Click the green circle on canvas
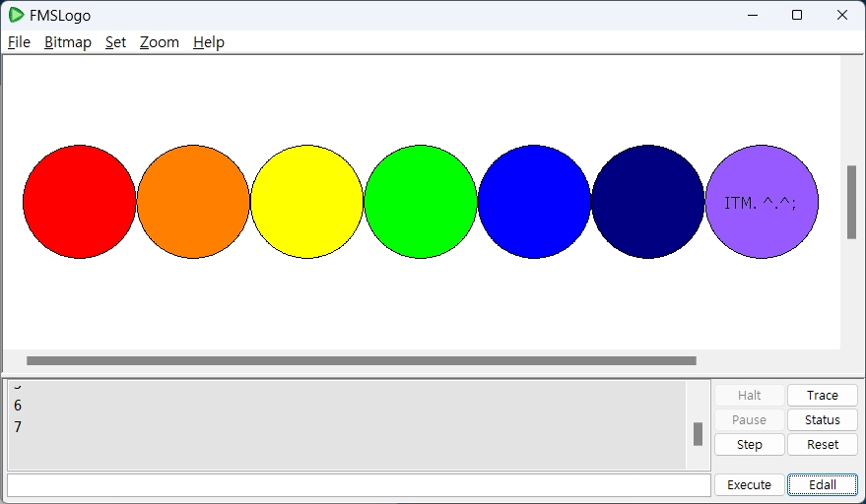This screenshot has height=504, width=866. [x=421, y=202]
